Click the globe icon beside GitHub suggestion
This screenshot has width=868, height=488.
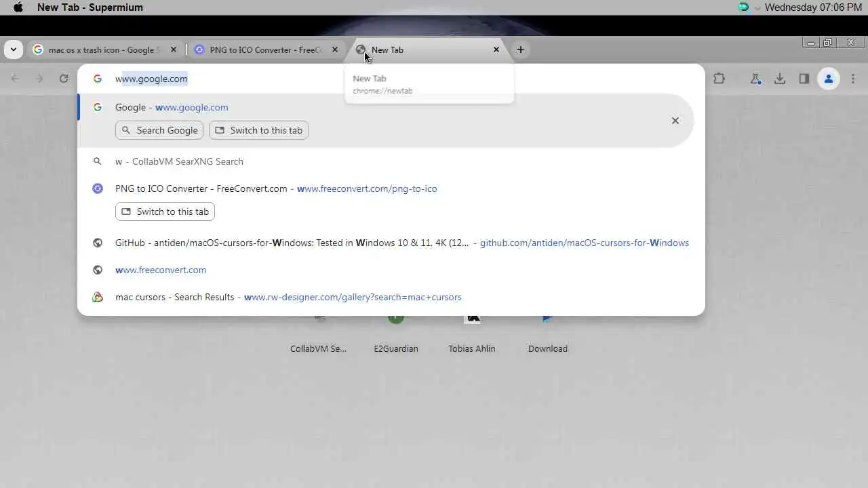[x=98, y=243]
